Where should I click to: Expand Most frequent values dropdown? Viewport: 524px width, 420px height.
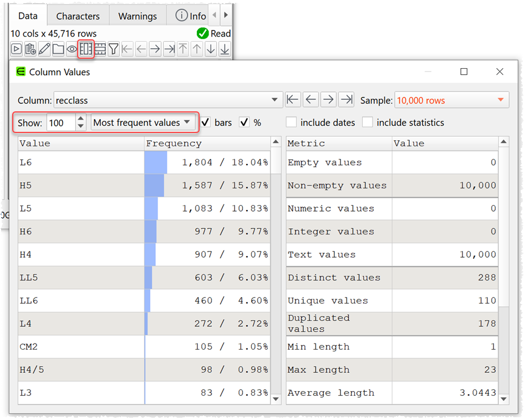[x=142, y=122]
